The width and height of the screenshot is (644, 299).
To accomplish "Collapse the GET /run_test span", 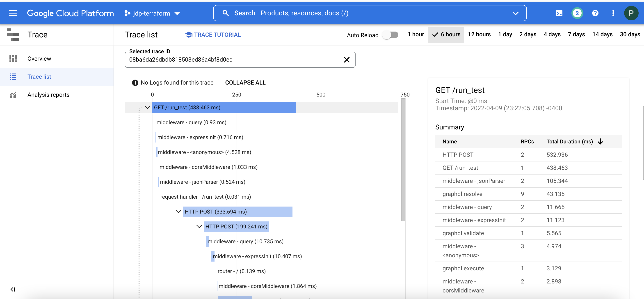I will click(148, 108).
